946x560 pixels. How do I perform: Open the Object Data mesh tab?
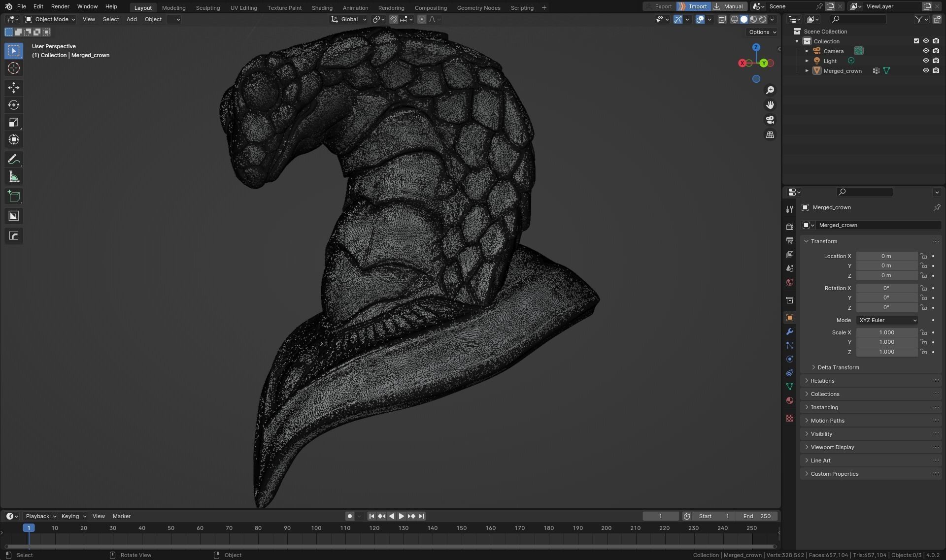790,387
